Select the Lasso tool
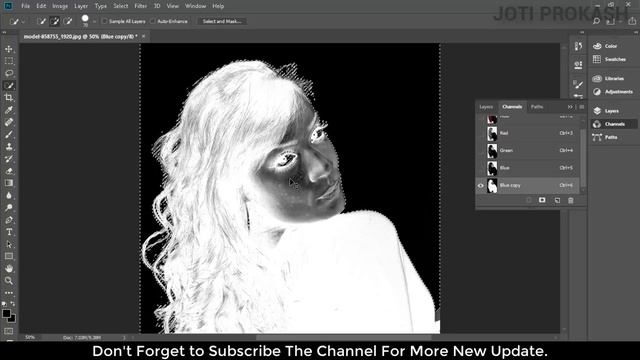This screenshot has width=640, height=360. (9, 73)
